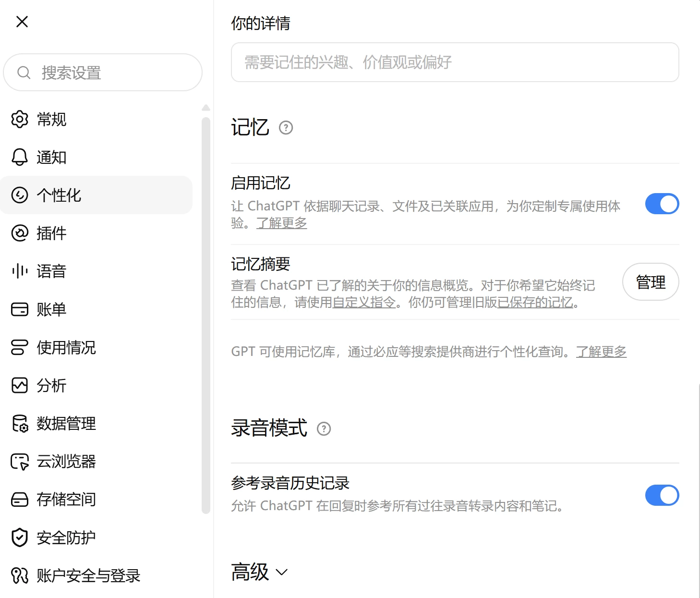The height and width of the screenshot is (598, 700).
Task: Go to the 使用情况 section
Action: [96, 347]
